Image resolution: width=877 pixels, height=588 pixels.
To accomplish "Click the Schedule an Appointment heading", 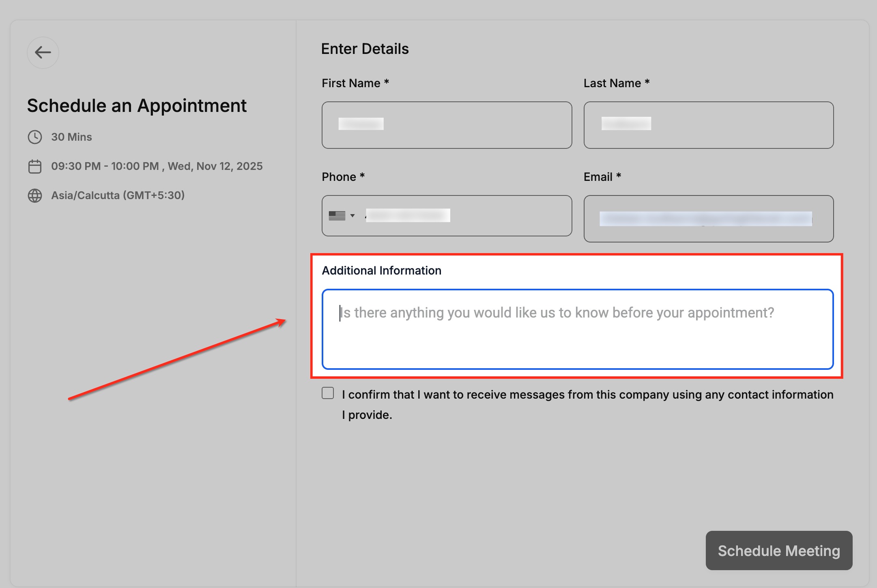I will (x=137, y=106).
